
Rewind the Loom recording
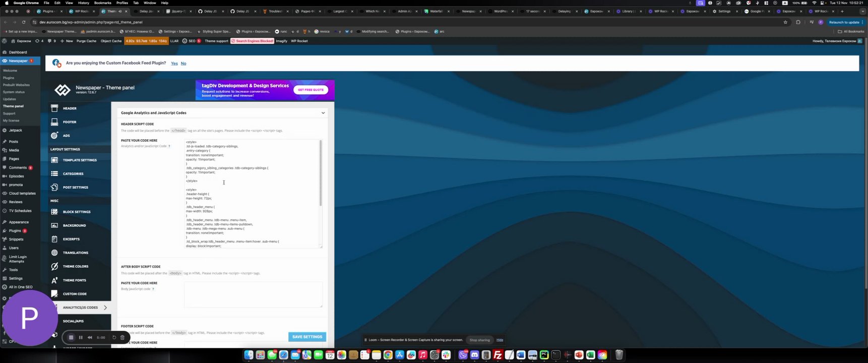click(x=90, y=338)
